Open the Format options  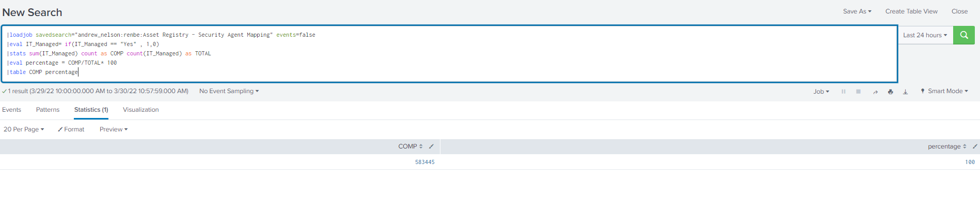(71, 129)
